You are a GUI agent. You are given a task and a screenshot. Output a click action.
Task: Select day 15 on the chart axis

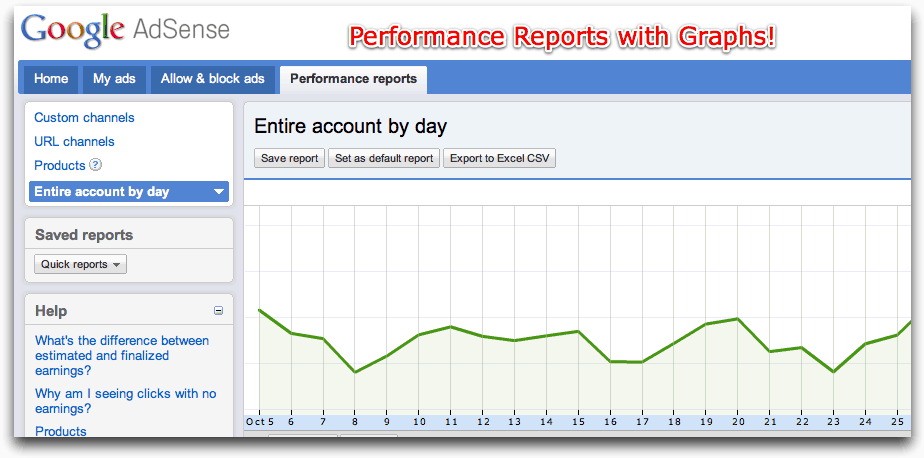pos(578,422)
